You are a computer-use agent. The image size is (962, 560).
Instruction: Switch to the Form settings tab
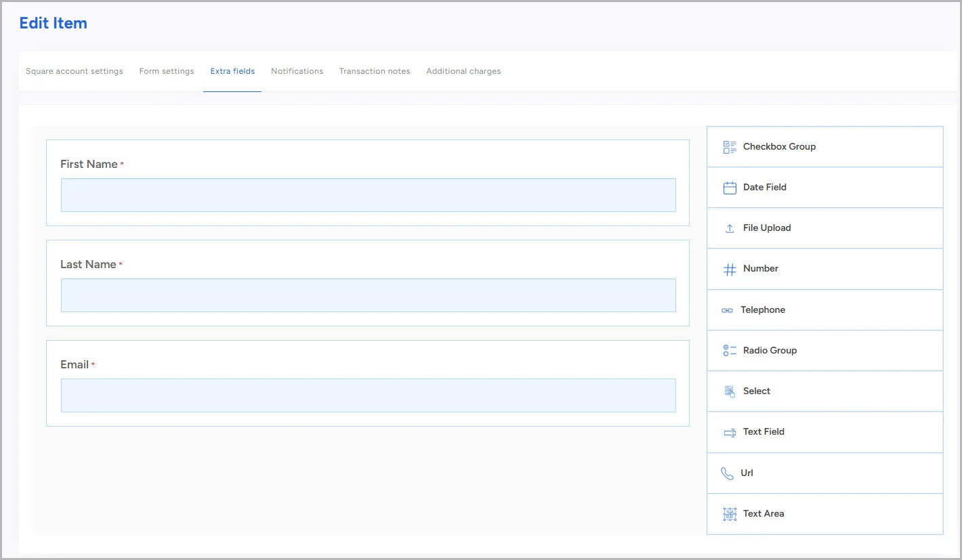167,71
